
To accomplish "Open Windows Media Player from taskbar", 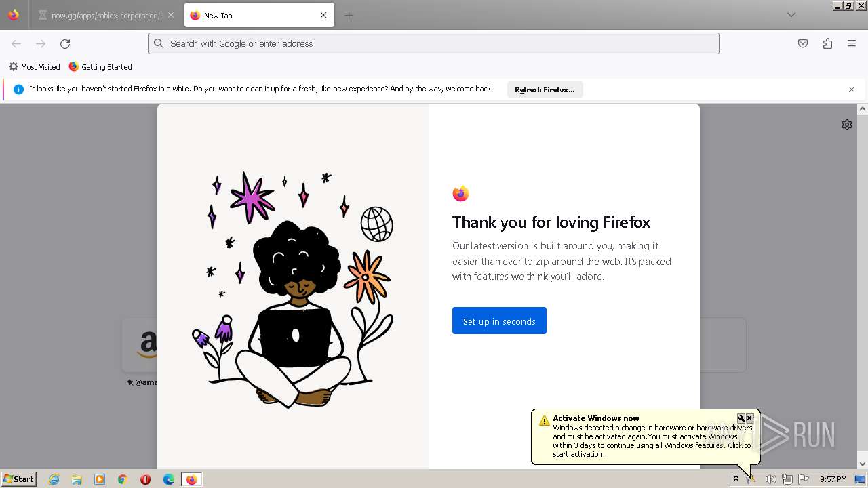I will point(100,479).
